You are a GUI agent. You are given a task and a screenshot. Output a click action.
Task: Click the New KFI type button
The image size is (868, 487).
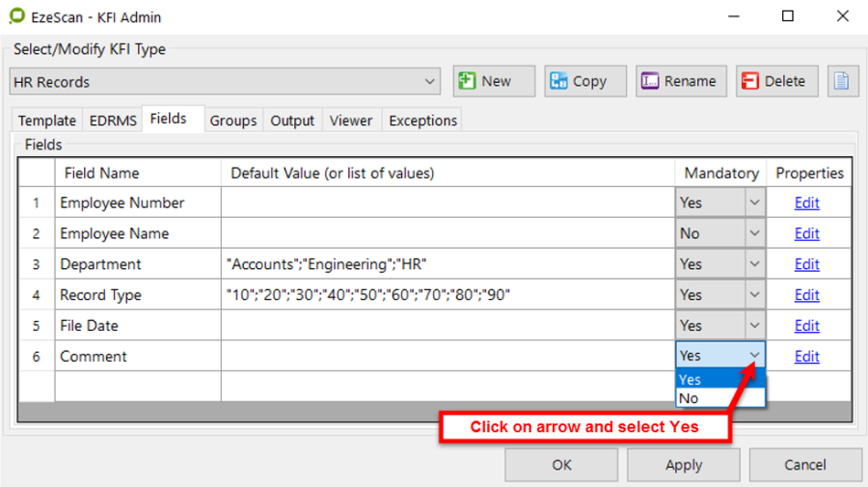[x=494, y=82]
